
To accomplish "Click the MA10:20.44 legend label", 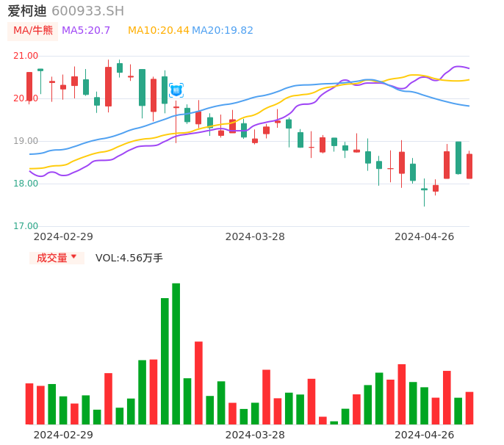I will pyautogui.click(x=159, y=31).
